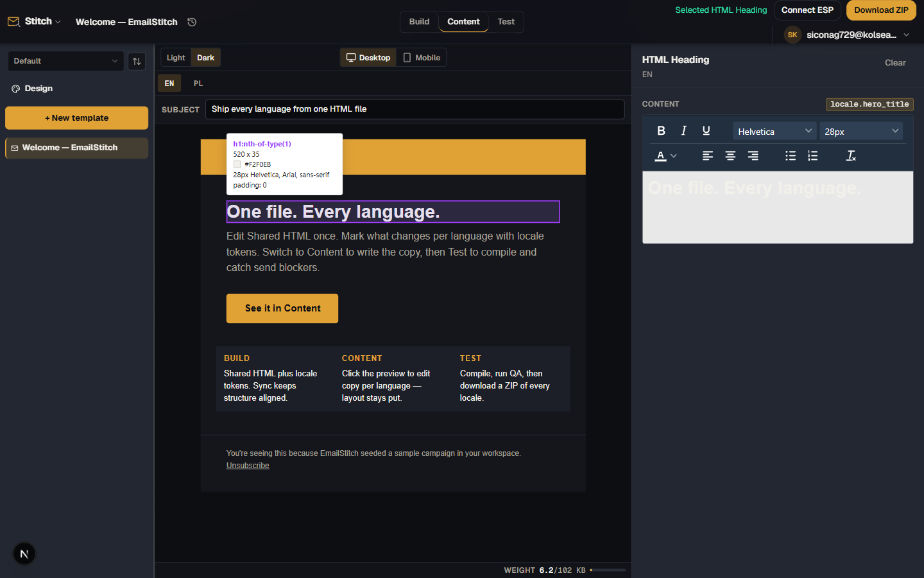Click the Download ZIP button
Screen dimensions: 924x578
881,10
